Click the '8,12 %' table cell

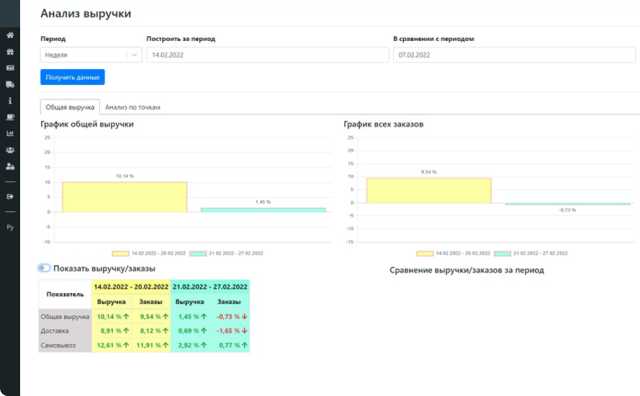[151, 331]
